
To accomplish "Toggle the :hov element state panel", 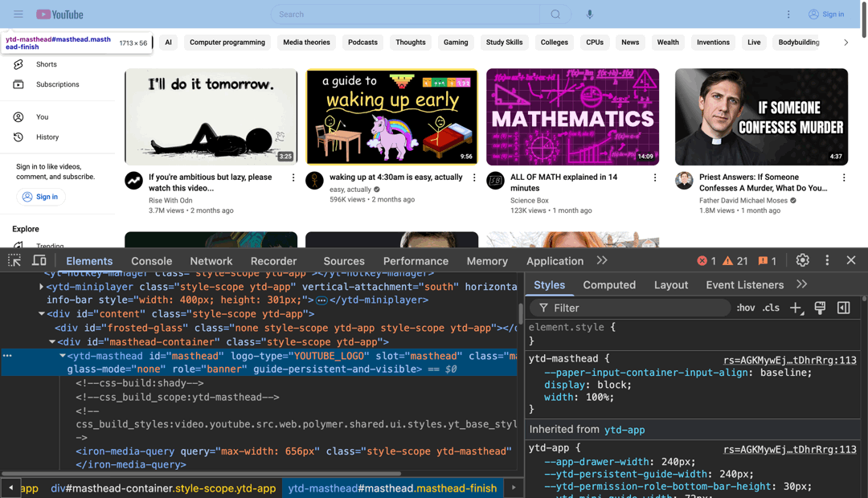I will coord(745,308).
